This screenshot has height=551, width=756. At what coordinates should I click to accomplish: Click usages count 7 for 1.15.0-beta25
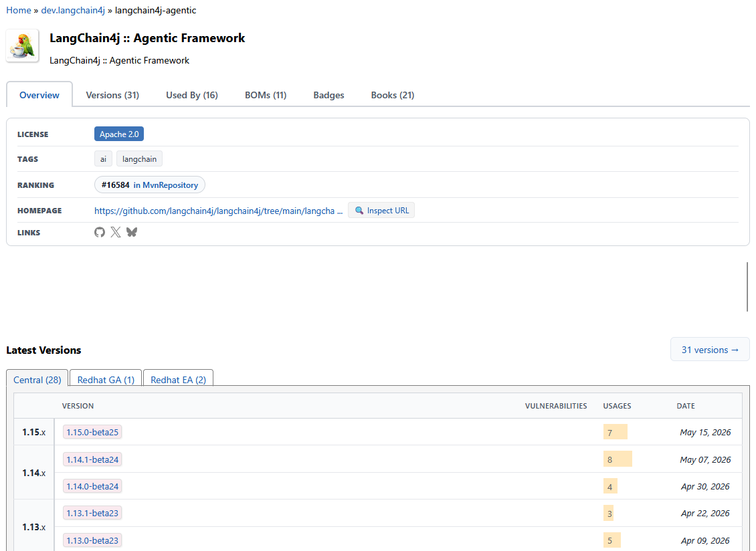[616, 432]
